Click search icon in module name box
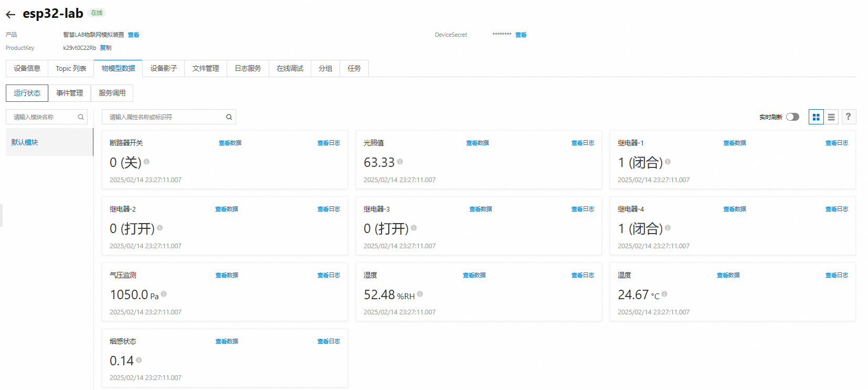Screen dimensions: 868x390 (x=81, y=117)
